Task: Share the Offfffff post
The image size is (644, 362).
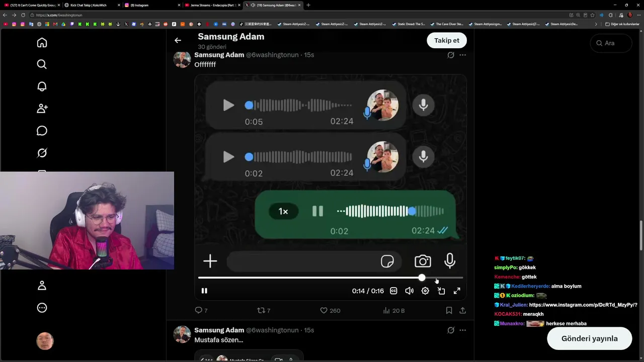Action: click(462, 311)
